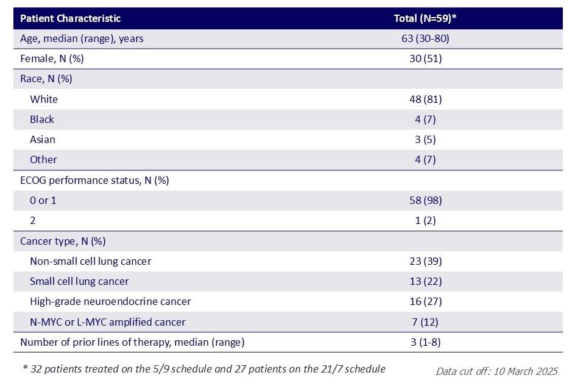Select the Female, N (%) row label
The image size is (572, 392).
coord(52,59)
